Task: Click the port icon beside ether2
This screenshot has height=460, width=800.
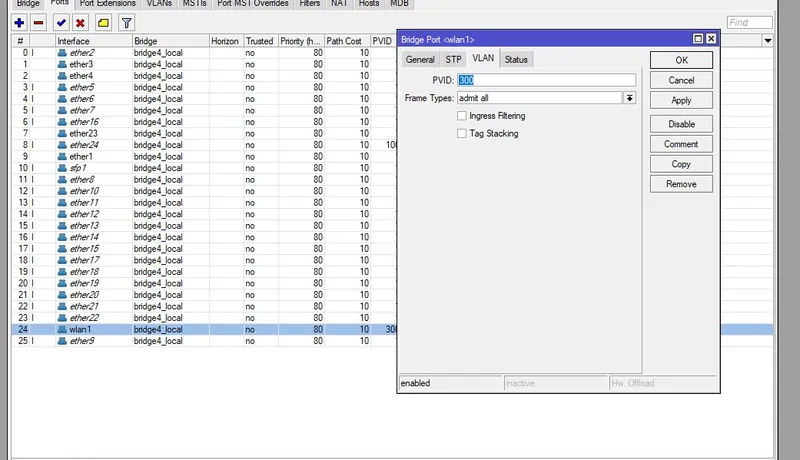Action: coord(62,53)
